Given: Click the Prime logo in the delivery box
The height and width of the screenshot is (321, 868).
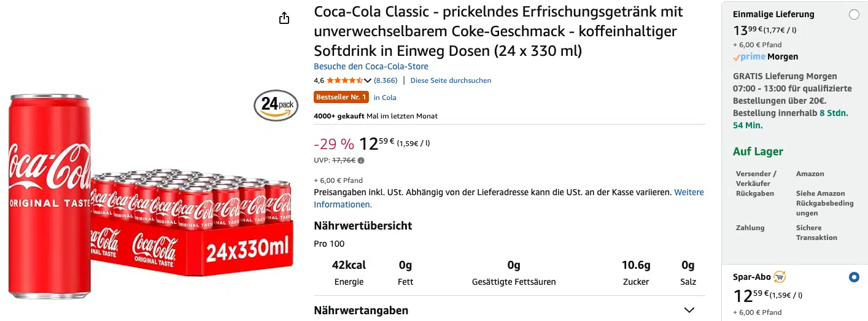Looking at the screenshot, I should pyautogui.click(x=750, y=56).
